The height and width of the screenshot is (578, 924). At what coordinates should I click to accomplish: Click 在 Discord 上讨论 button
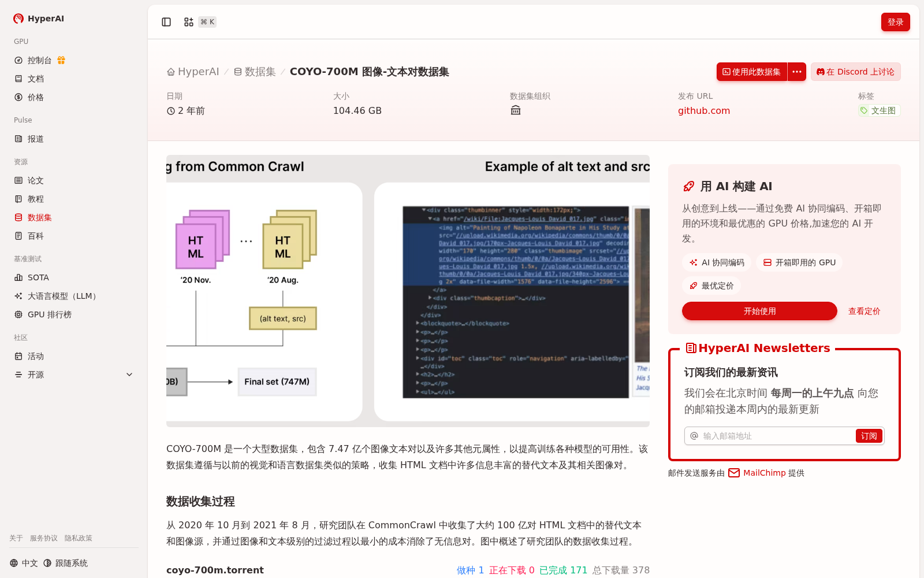click(855, 72)
